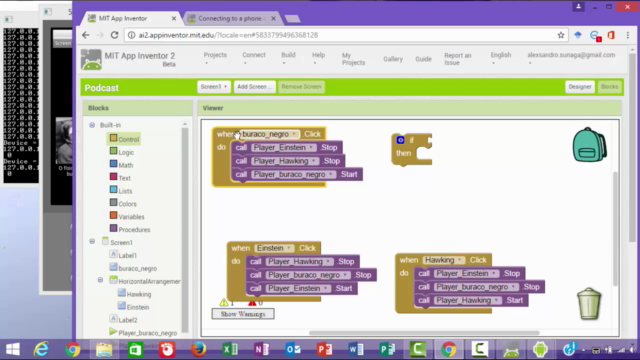Image resolution: width=640 pixels, height=360 pixels.
Task: Click the Viewer vertical scrollbar
Action: tap(616, 229)
